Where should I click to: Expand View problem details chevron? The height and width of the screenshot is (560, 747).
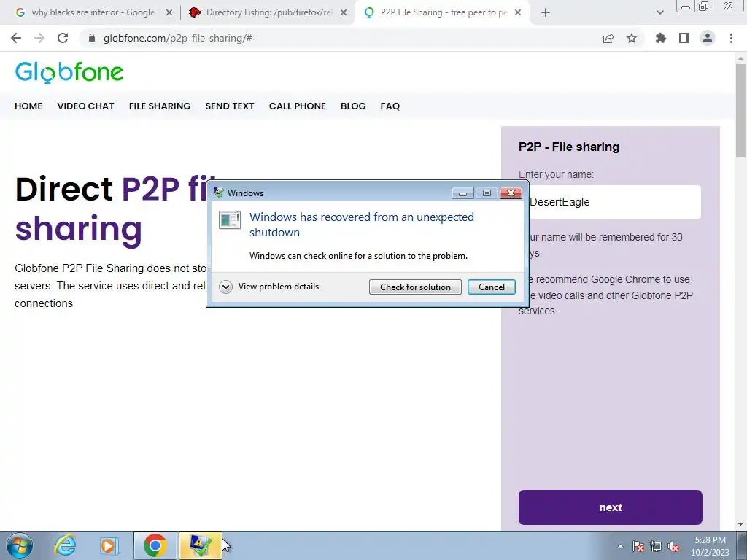pos(226,287)
